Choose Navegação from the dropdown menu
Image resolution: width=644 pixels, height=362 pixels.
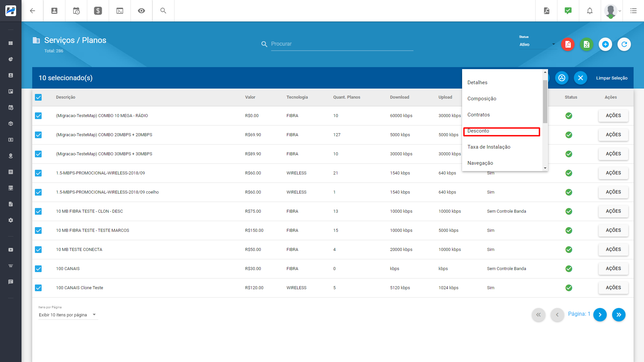click(x=502, y=163)
